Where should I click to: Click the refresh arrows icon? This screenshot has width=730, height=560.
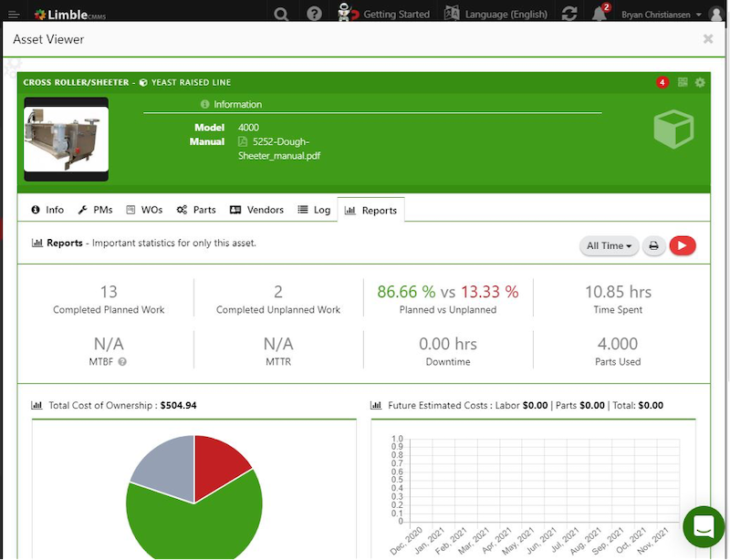569,14
